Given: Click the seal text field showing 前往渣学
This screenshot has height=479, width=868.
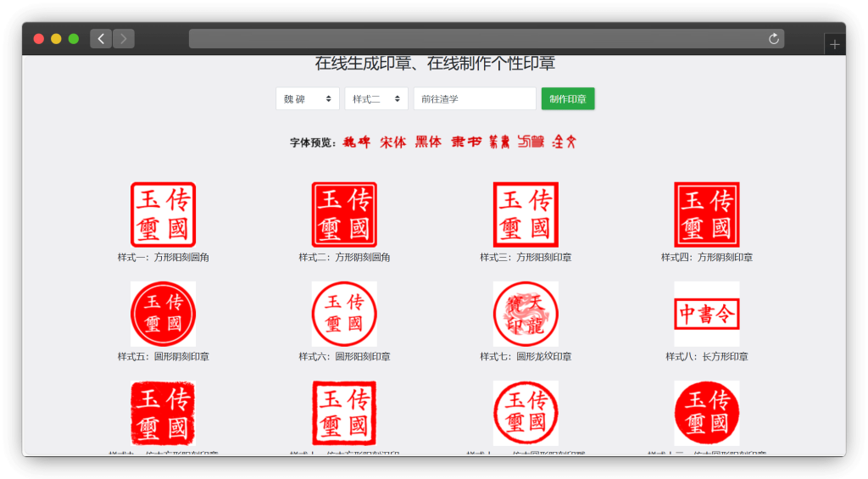Looking at the screenshot, I should coord(475,99).
